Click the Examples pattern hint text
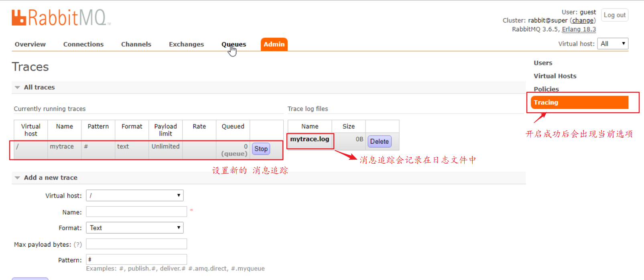 [175, 268]
